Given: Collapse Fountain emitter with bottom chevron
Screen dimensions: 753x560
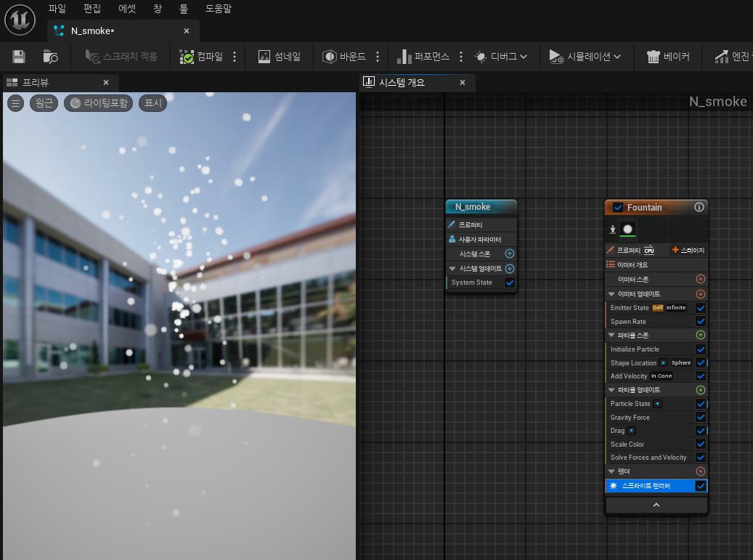Looking at the screenshot, I should point(656,505).
